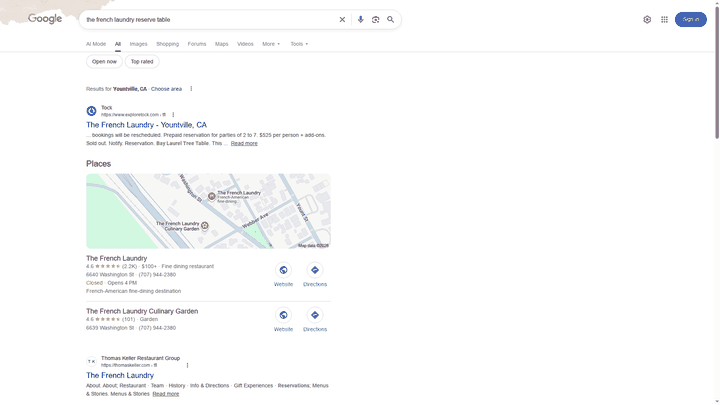Viewport: 720px width, 405px height.
Task: Expand the Tools dropdown
Action: (x=299, y=44)
